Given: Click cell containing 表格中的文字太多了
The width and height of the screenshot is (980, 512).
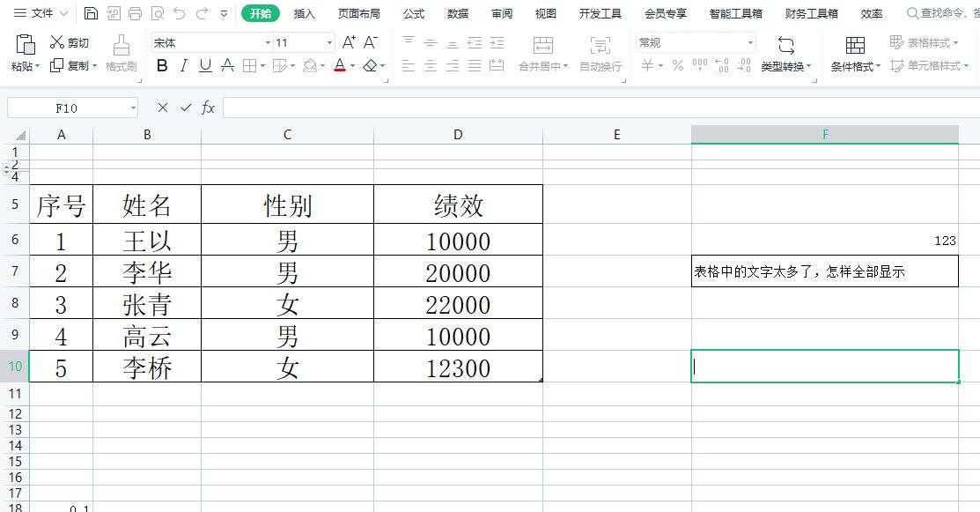Looking at the screenshot, I should [x=824, y=271].
